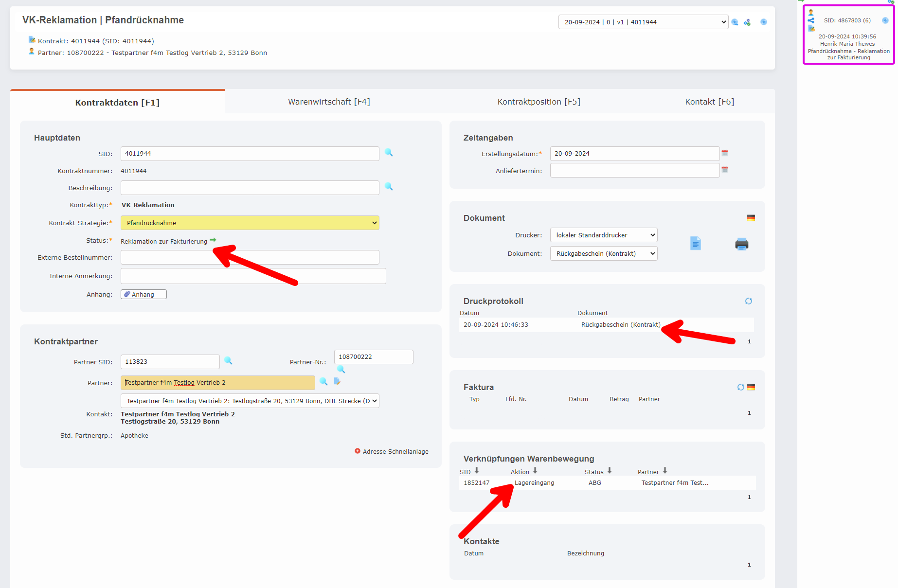Open calendar for Anliefertermin
This screenshot has height=588, width=898.
pyautogui.click(x=725, y=170)
